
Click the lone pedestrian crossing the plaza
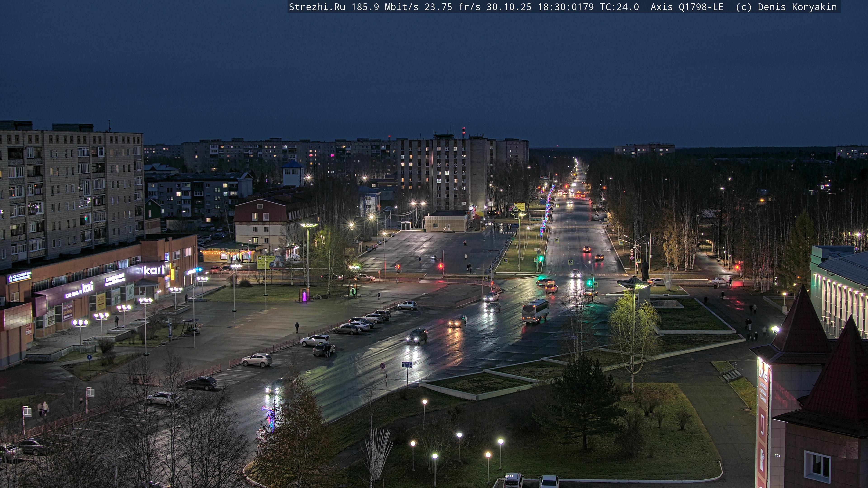(297, 327)
